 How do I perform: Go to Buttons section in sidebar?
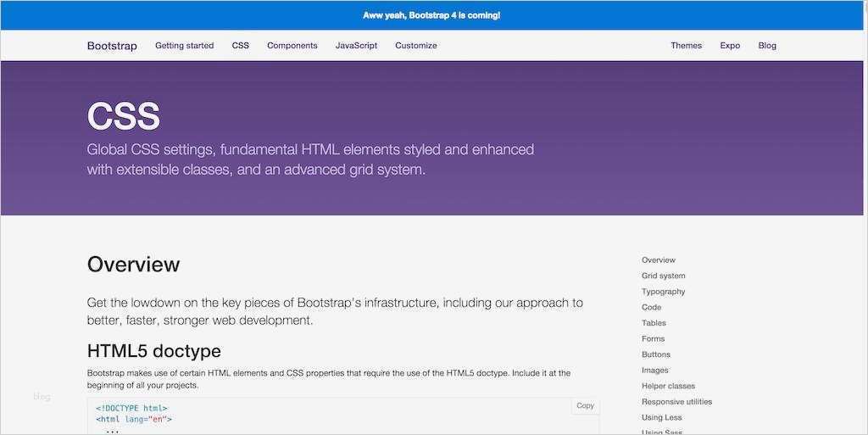656,354
